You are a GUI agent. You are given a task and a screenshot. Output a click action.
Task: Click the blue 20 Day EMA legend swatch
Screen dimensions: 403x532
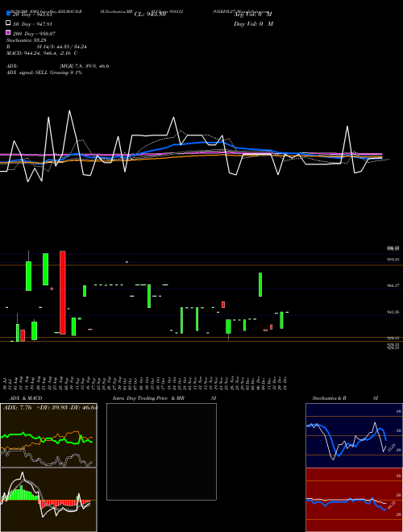[x=8, y=13]
